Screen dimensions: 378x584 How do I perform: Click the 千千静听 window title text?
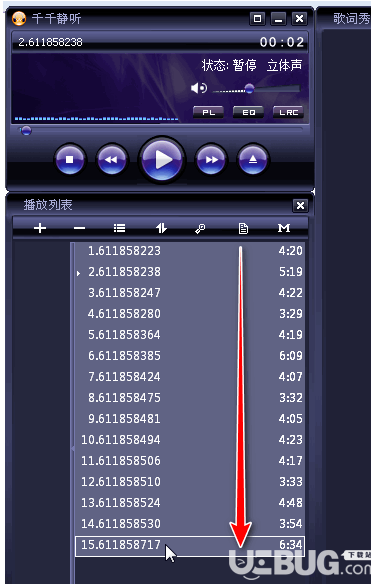tap(56, 18)
